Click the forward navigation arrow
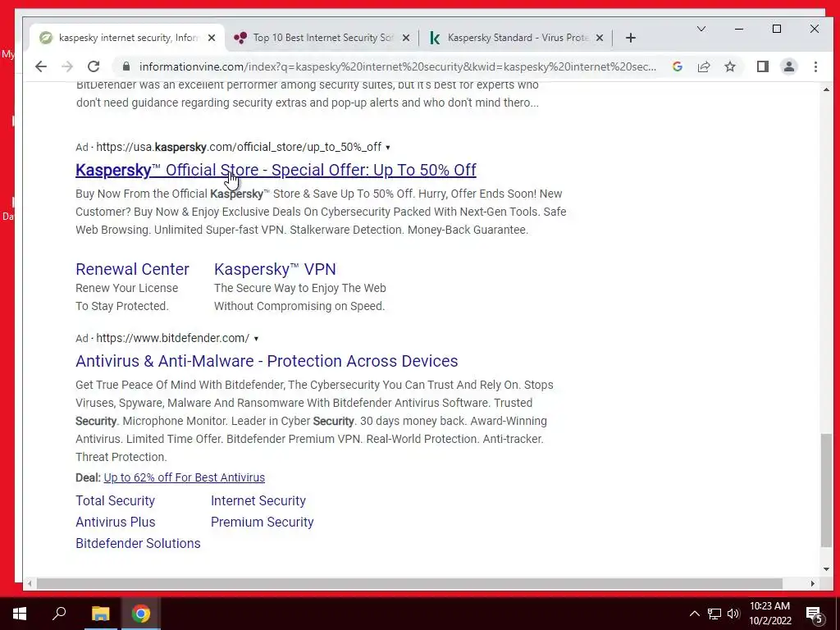This screenshot has height=630, width=840. pos(67,66)
